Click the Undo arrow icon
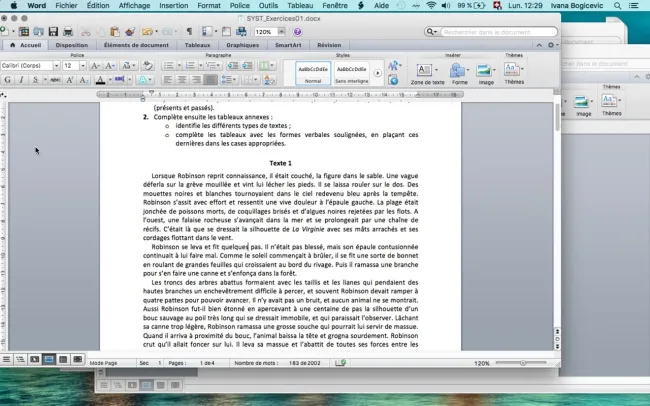The height and width of the screenshot is (406, 650). click(147, 32)
